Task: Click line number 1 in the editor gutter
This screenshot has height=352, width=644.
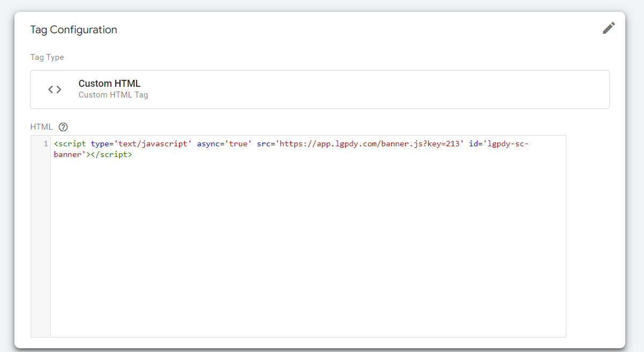Action: (46, 144)
